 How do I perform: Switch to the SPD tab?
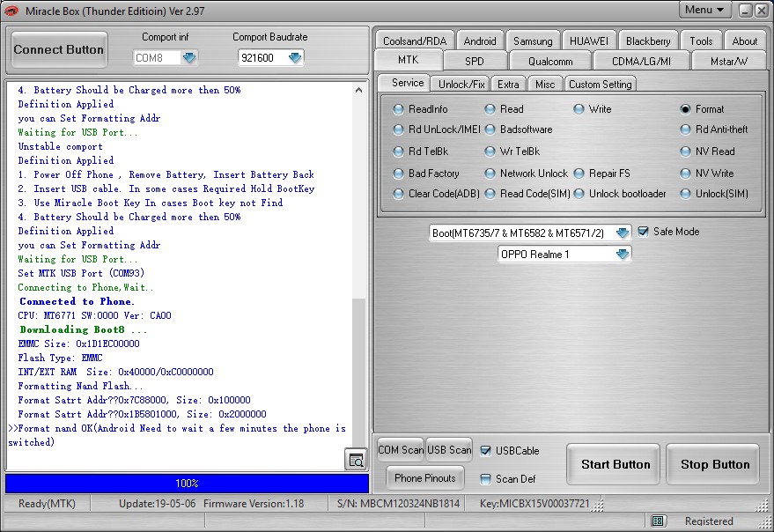click(x=475, y=62)
